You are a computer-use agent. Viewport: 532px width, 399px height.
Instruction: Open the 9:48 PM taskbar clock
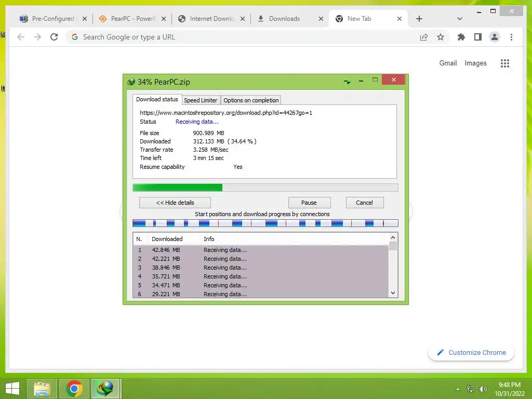(509, 389)
